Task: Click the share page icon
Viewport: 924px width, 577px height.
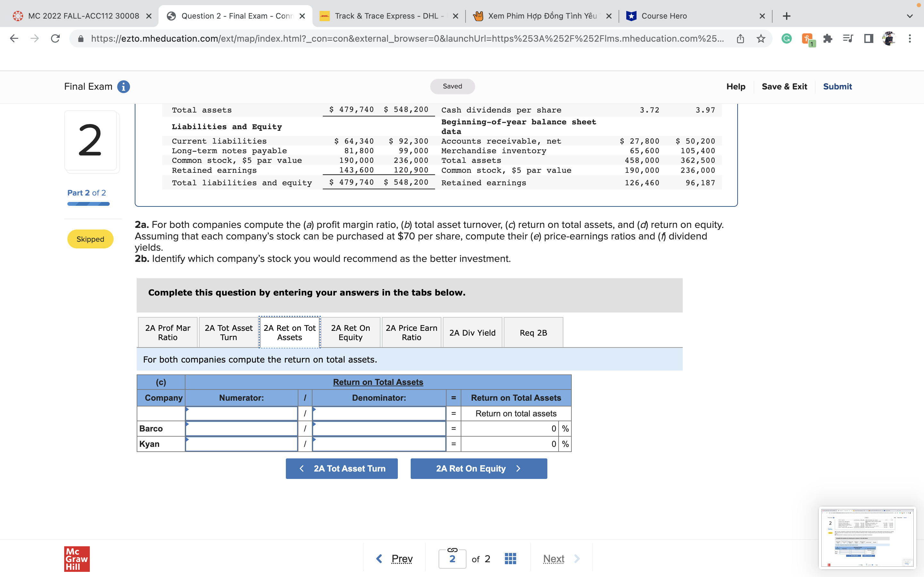Action: pos(740,38)
